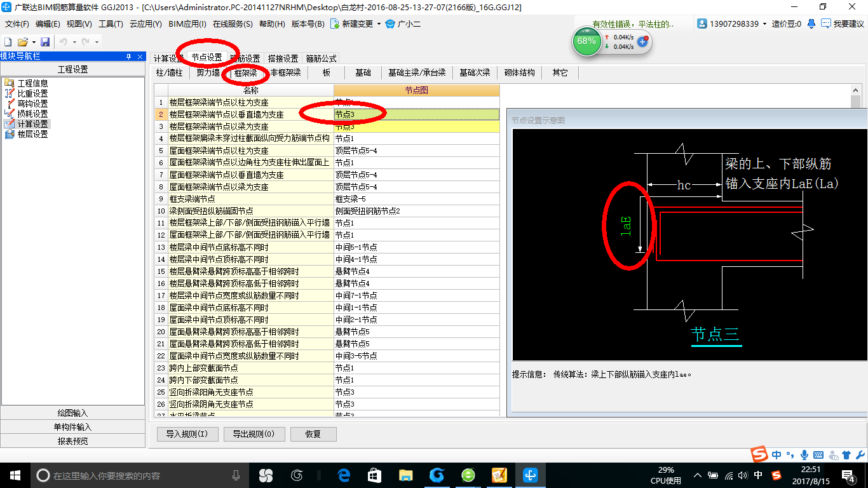
Task: Open Microsoft Edge from the taskbar
Action: 344,475
